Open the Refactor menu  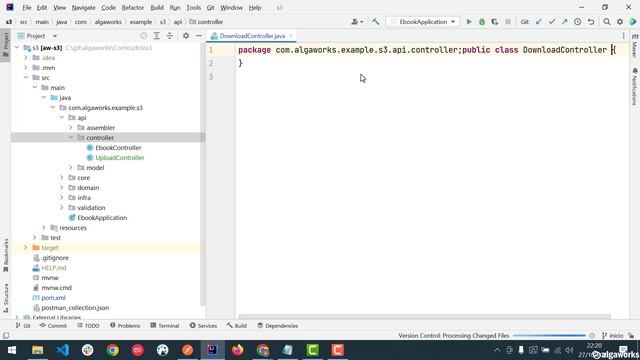click(133, 7)
